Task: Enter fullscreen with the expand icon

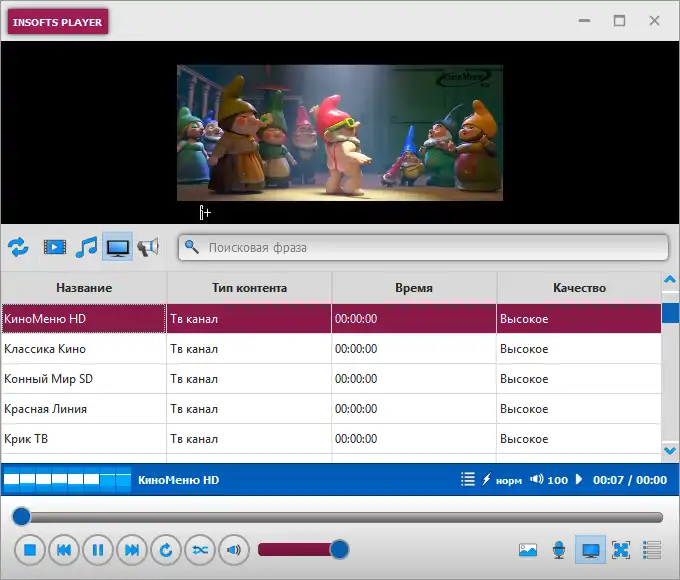Action: pyautogui.click(x=621, y=550)
